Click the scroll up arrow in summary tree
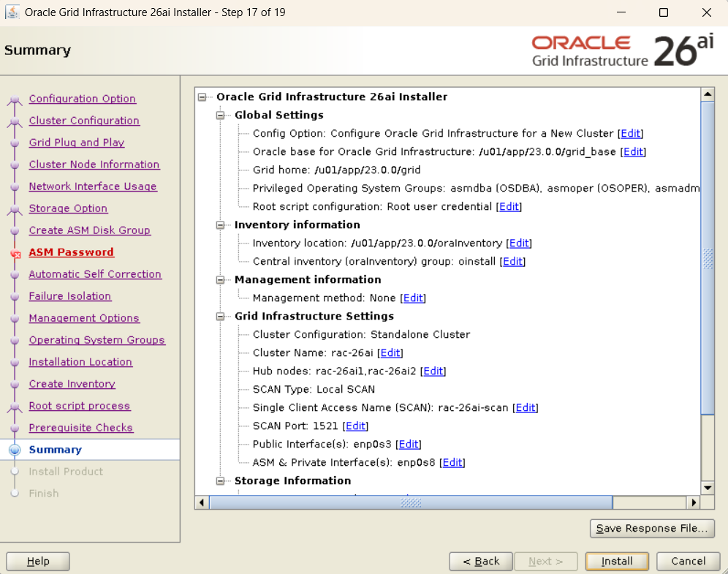Image resolution: width=728 pixels, height=574 pixels. [708, 95]
